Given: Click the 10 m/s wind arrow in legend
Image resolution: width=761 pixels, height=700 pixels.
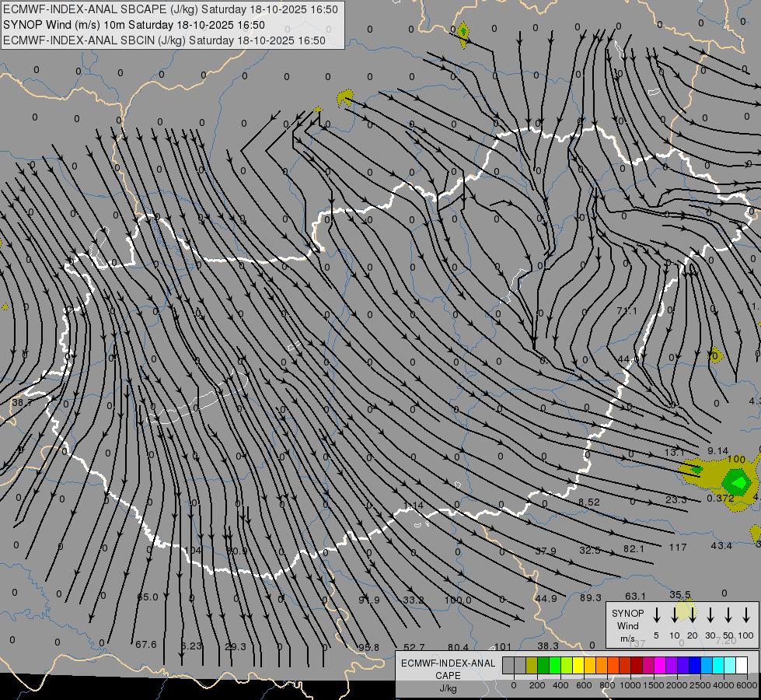Looking at the screenshot, I should [x=674, y=615].
